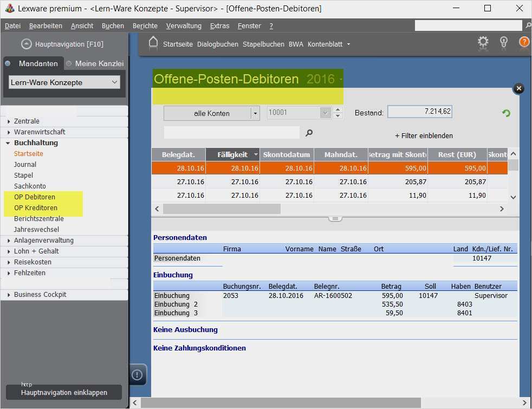
Task: Open settings gear icon in top toolbar
Action: tap(483, 42)
